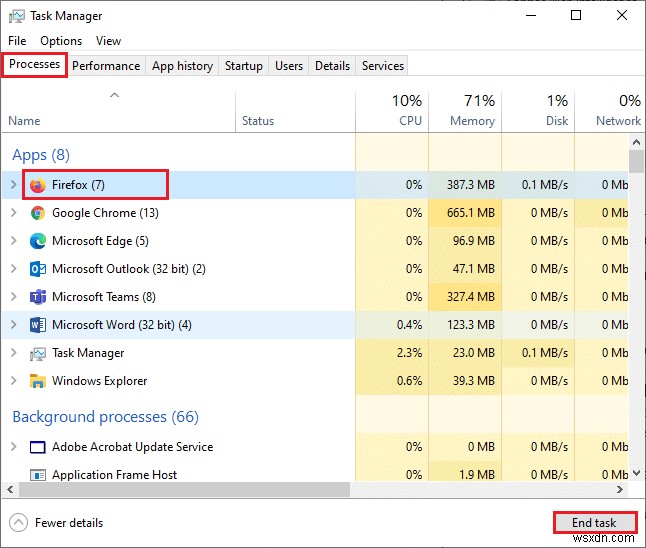Switch to the Users tab
The height and width of the screenshot is (548, 646).
tap(289, 66)
